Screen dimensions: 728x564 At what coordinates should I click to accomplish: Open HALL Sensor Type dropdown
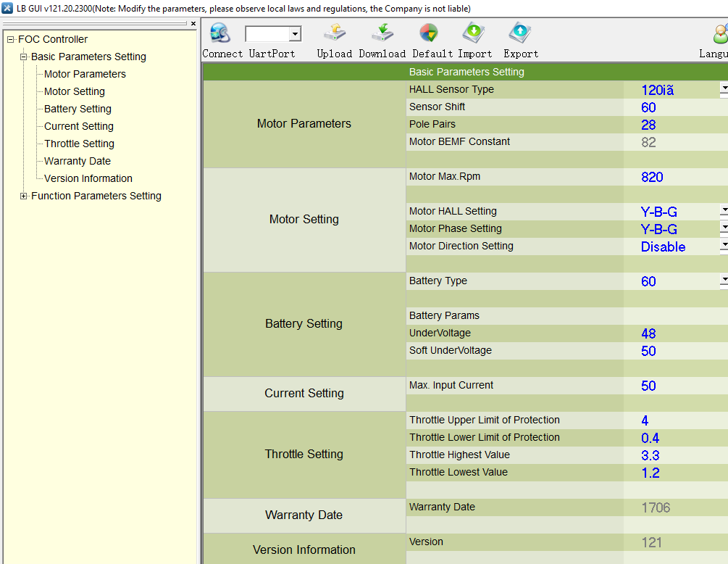point(723,89)
